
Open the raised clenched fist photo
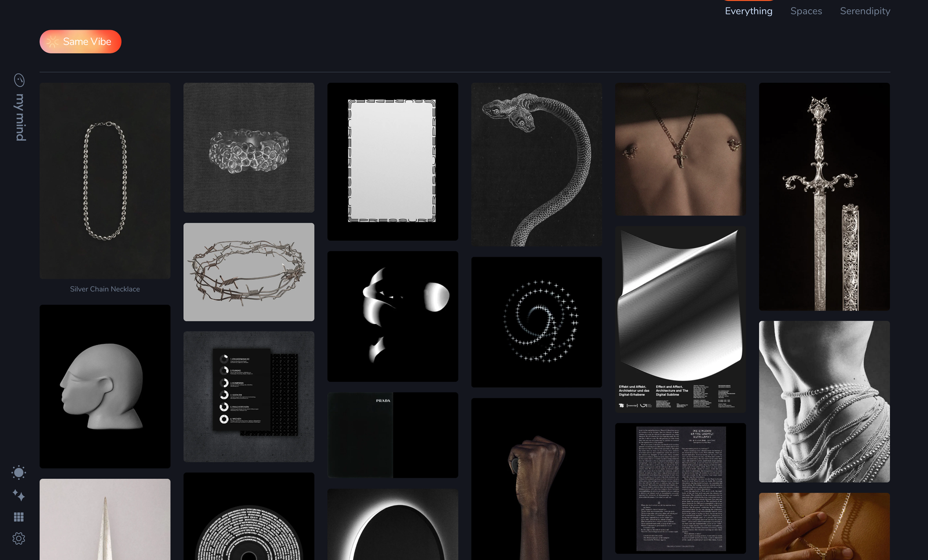pyautogui.click(x=536, y=479)
